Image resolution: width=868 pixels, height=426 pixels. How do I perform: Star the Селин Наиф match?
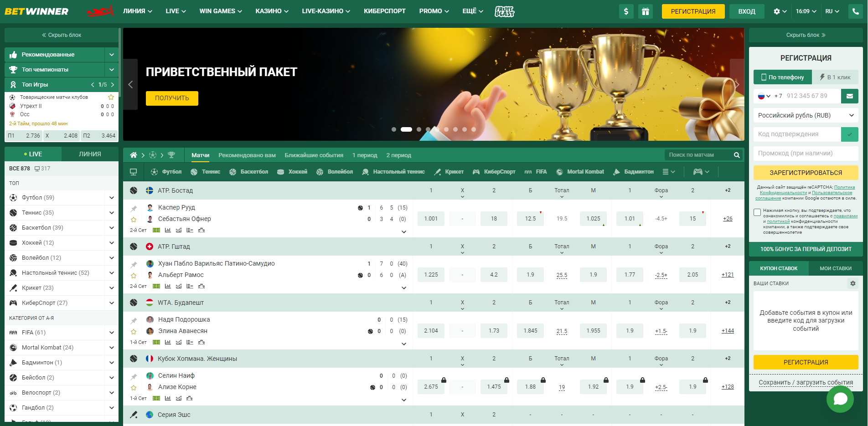(x=134, y=388)
